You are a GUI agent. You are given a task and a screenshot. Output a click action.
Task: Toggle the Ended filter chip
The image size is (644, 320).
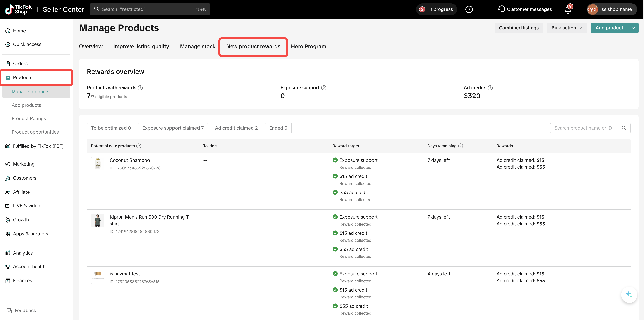(x=278, y=128)
